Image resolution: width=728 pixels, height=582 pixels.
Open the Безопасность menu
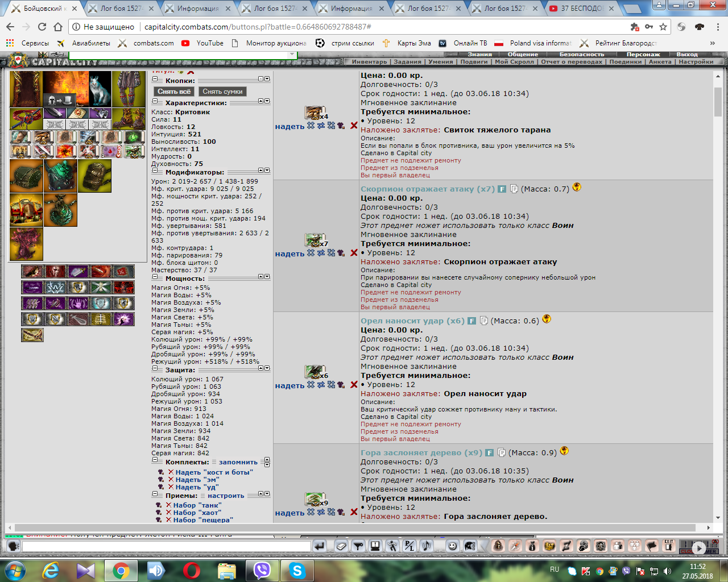click(x=581, y=55)
